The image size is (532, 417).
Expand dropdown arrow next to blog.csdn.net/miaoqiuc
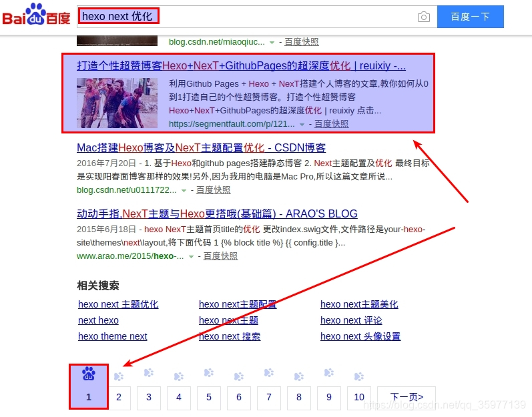pyautogui.click(x=272, y=43)
